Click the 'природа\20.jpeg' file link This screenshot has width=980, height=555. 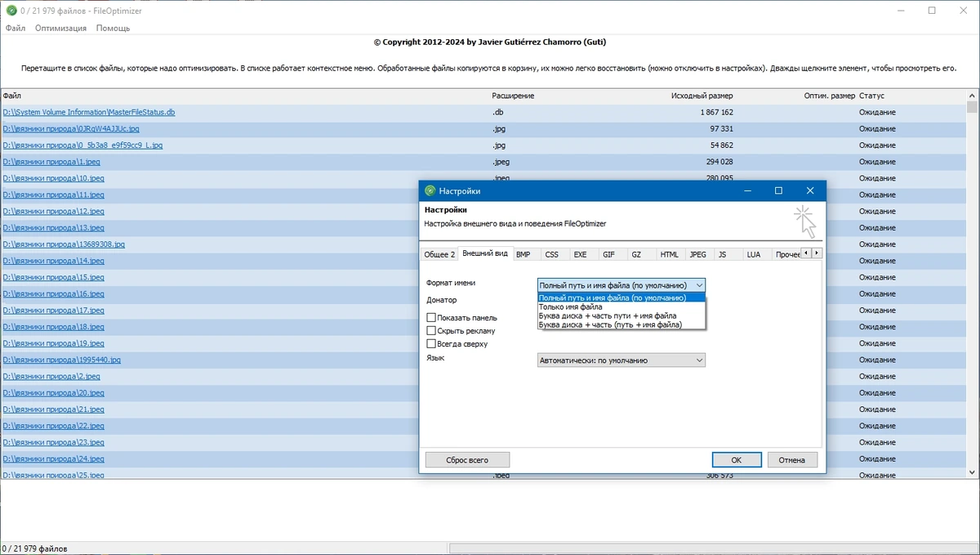[53, 393]
